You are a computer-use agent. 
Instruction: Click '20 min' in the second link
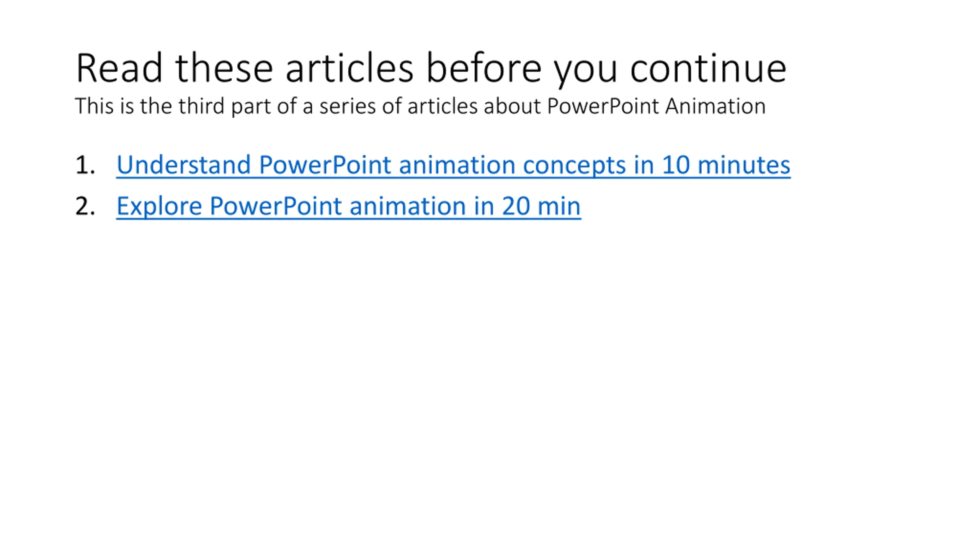pyautogui.click(x=541, y=207)
